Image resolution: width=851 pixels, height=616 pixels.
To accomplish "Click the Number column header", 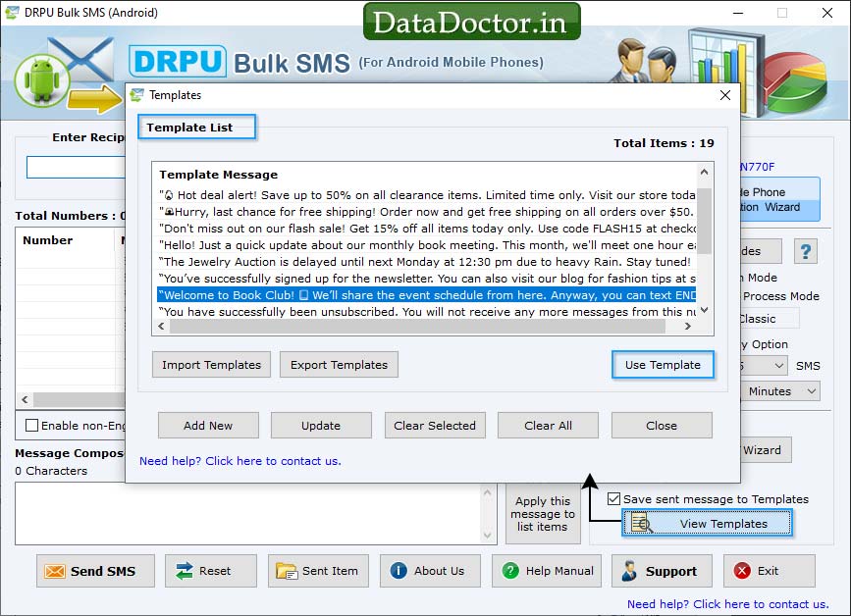I will coord(48,240).
